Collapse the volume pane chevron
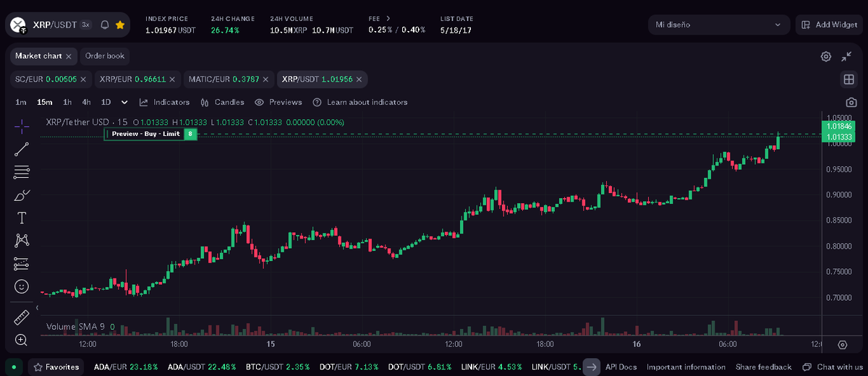The height and width of the screenshot is (376, 868). point(37,307)
